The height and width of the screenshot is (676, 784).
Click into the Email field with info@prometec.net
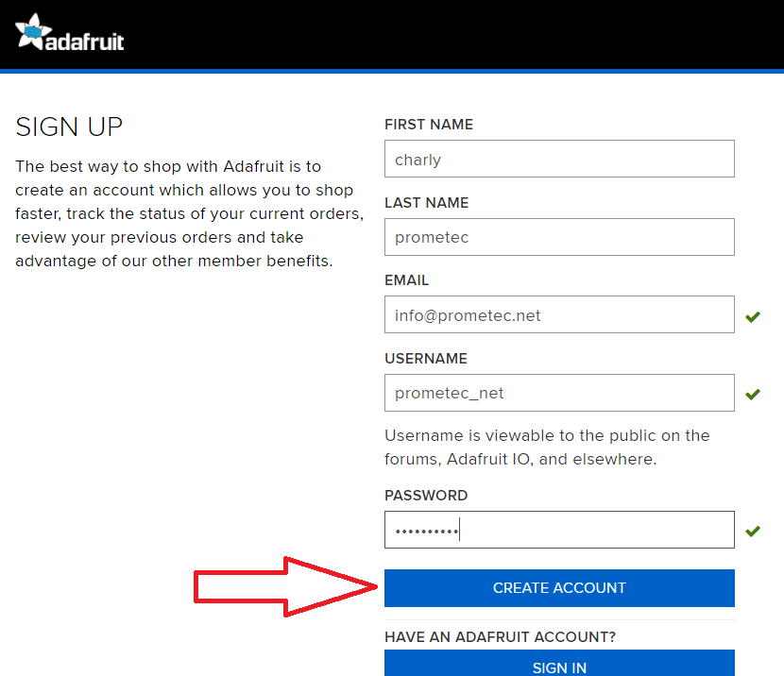point(559,315)
